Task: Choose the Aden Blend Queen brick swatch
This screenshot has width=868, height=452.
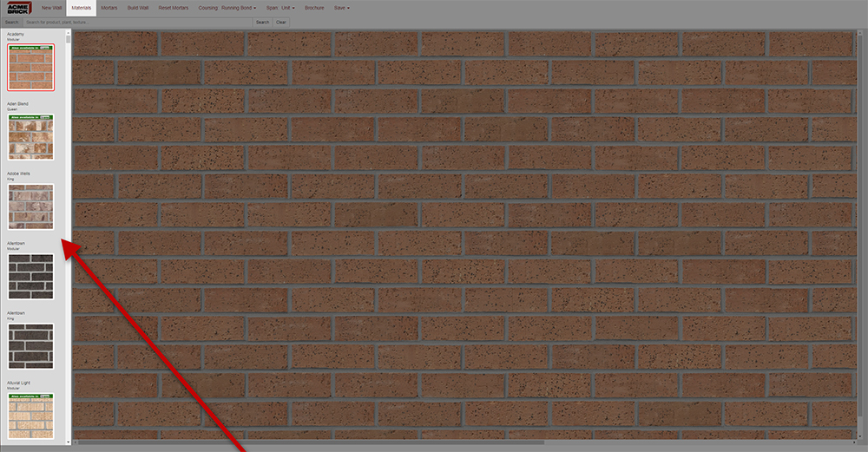Action: coord(30,136)
